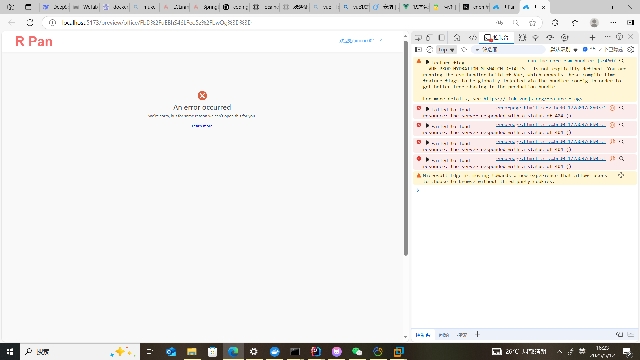640x360 pixels.
Task: Open Microsoft Edge from the taskbar
Action: 233,351
